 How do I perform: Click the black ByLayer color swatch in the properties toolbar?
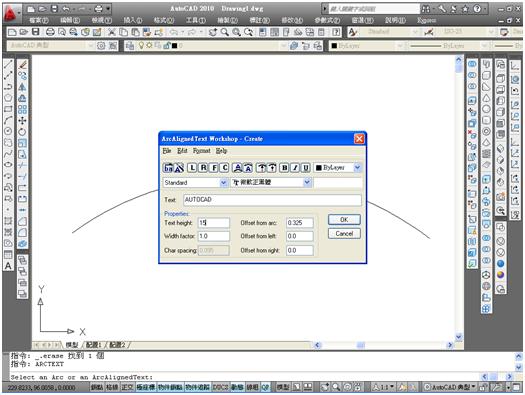(334, 46)
